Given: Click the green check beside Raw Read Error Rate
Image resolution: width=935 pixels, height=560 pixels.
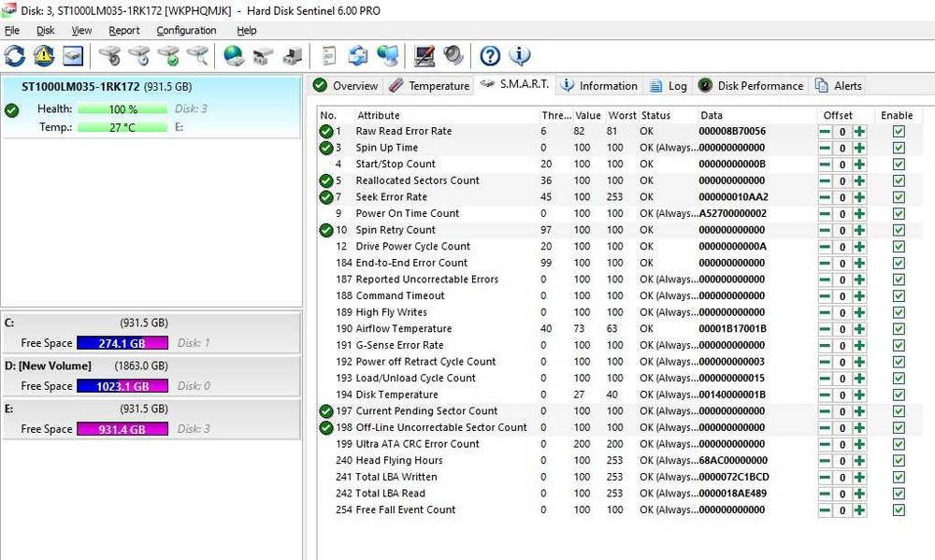Looking at the screenshot, I should tap(326, 131).
